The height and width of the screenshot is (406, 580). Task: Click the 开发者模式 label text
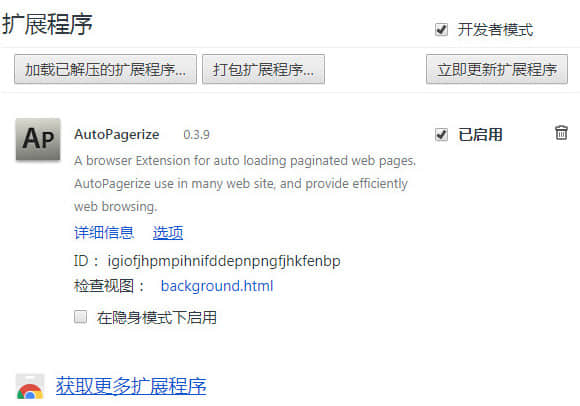[495, 30]
